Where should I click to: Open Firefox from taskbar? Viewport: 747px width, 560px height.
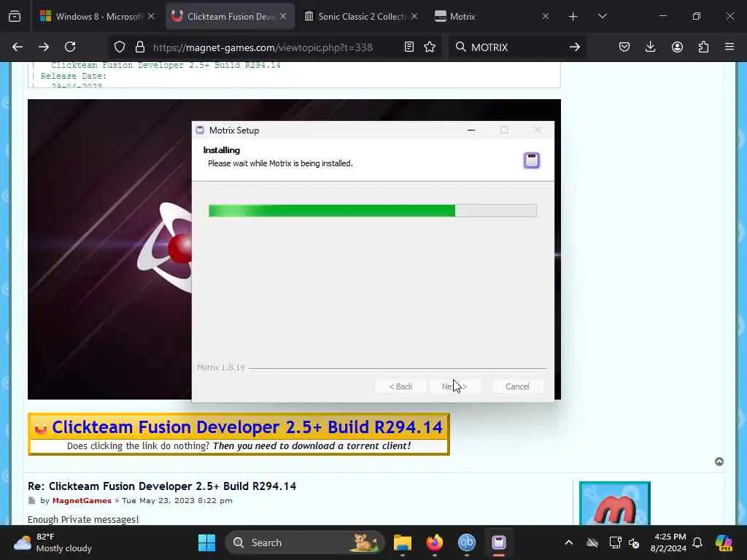(435, 542)
